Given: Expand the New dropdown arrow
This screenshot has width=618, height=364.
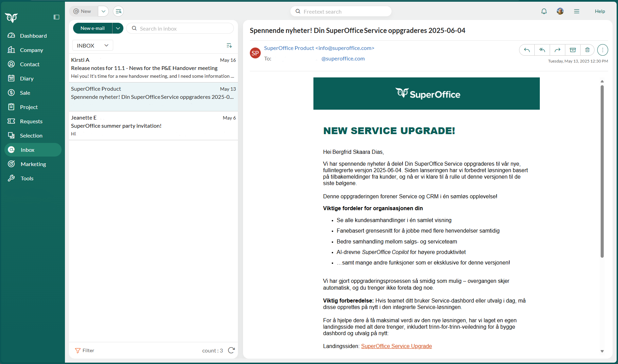Looking at the screenshot, I should 103,11.
